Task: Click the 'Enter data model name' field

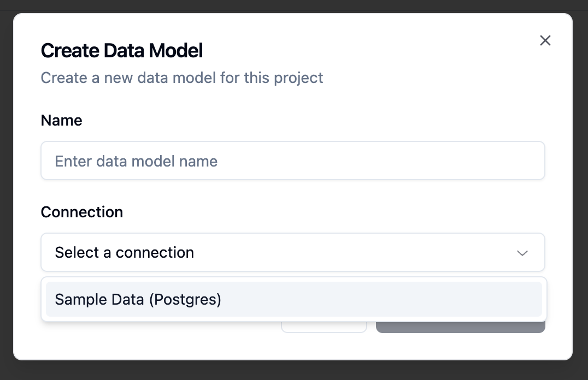Action: coord(293,161)
